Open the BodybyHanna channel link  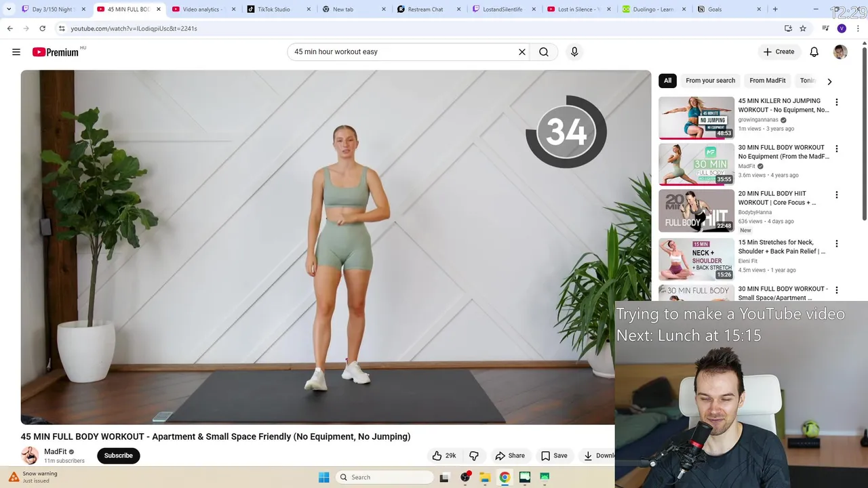coord(755,212)
